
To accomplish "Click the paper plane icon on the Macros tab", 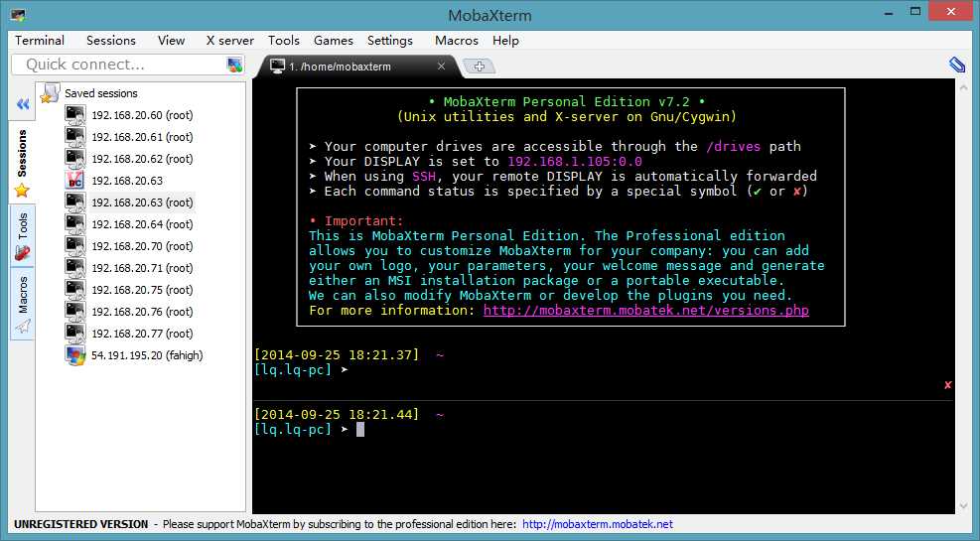I will coord(23,327).
